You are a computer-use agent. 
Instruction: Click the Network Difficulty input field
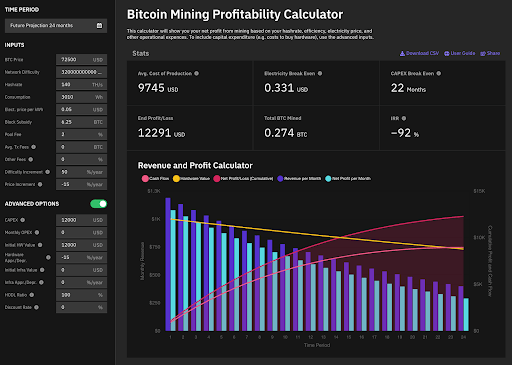82,72
